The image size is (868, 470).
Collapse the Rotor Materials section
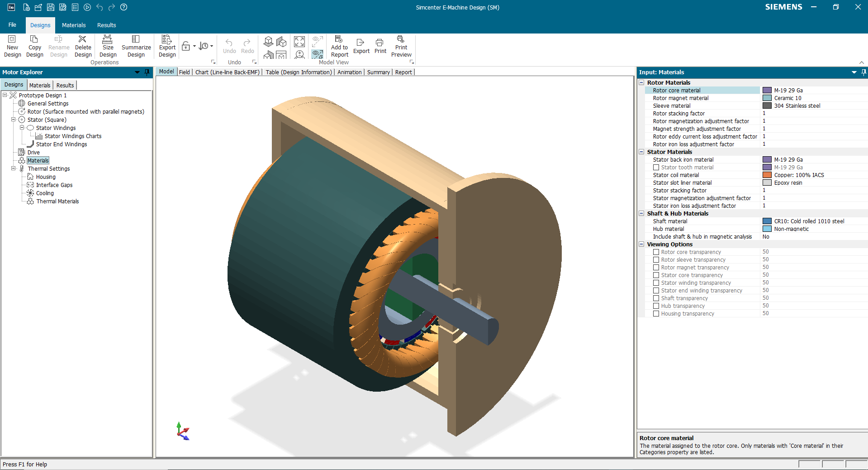pos(641,82)
